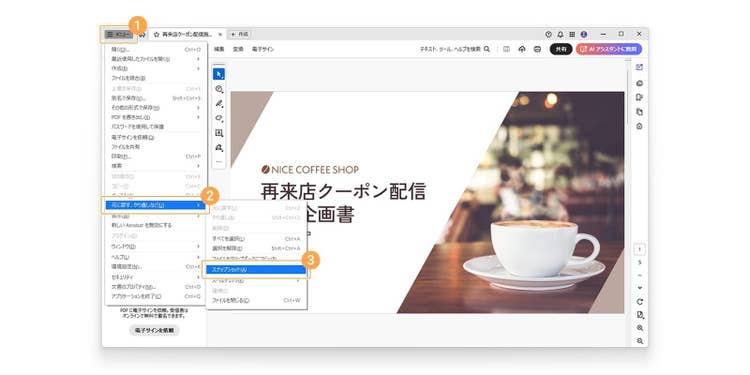Open the user profile avatar
The width and height of the screenshot is (750, 375).
[x=584, y=34]
